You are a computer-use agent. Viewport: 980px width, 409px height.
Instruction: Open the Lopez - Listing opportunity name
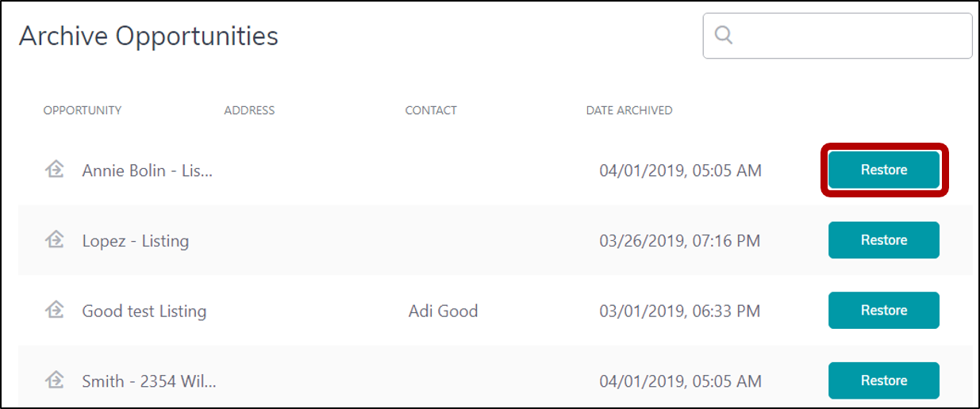click(x=136, y=241)
